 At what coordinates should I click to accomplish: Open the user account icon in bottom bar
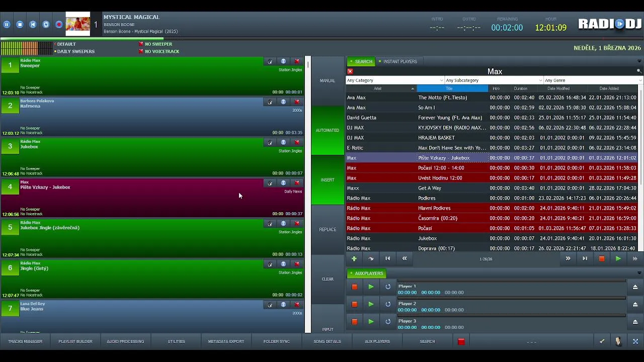pos(618,341)
